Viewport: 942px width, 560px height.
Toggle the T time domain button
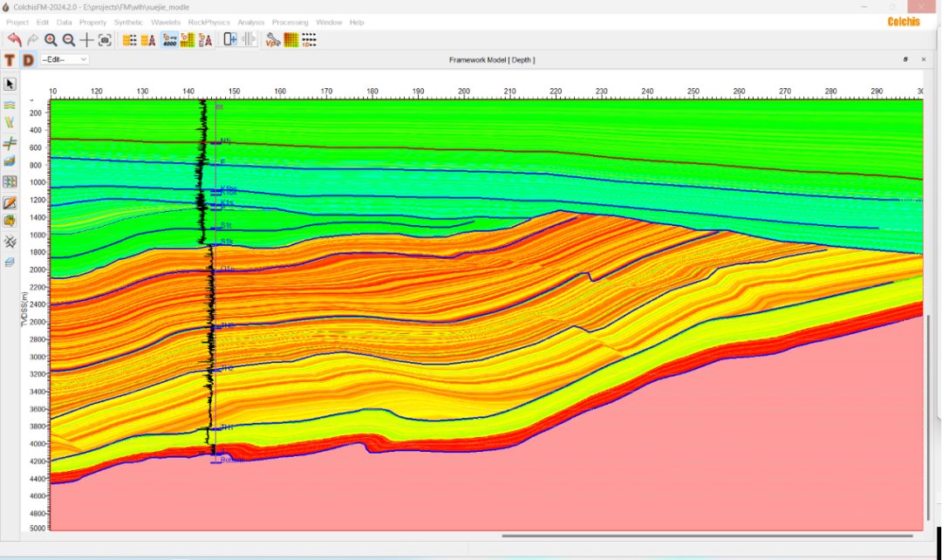10,59
